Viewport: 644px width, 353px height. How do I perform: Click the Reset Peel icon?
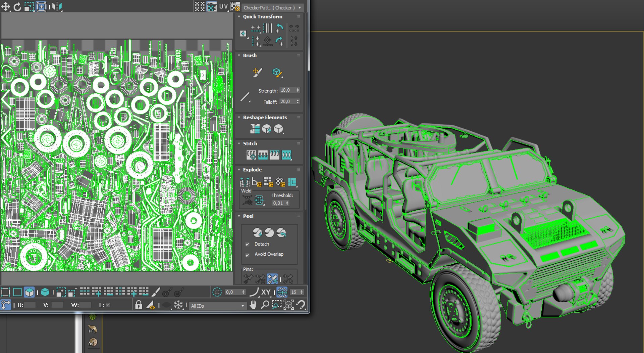[281, 232]
